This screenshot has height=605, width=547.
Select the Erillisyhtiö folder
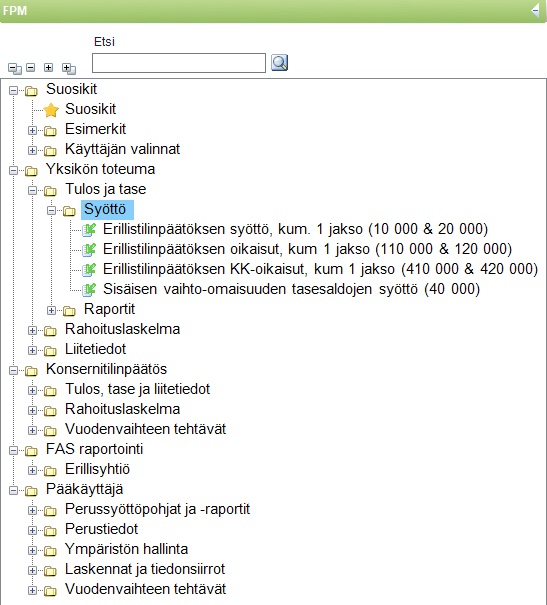pyautogui.click(x=97, y=469)
